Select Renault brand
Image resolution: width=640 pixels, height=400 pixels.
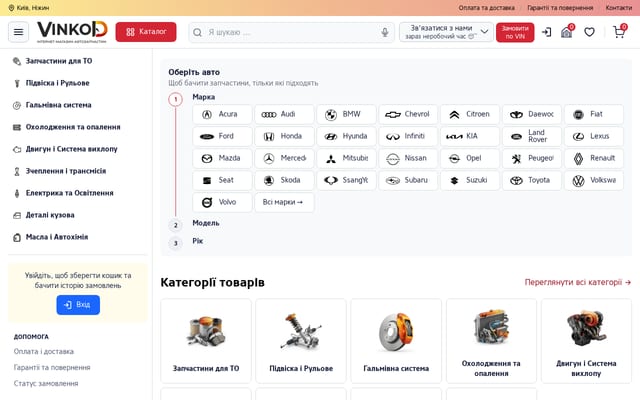594,158
